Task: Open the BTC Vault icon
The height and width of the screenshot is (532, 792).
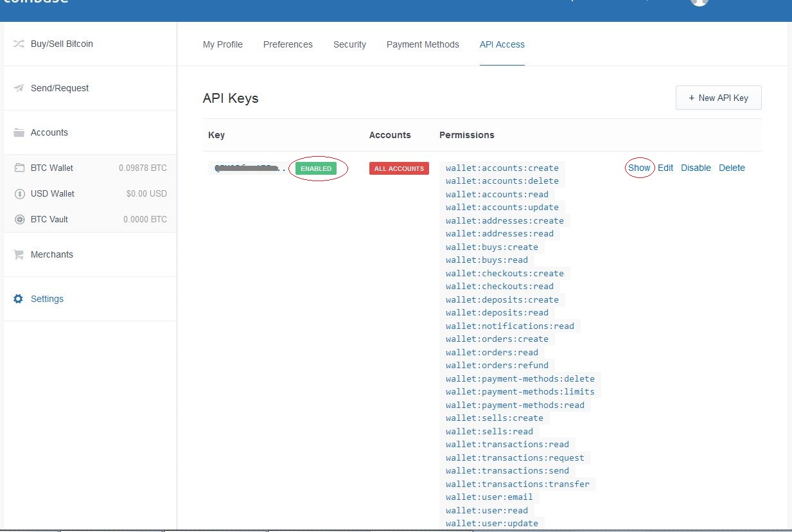Action: [x=19, y=219]
